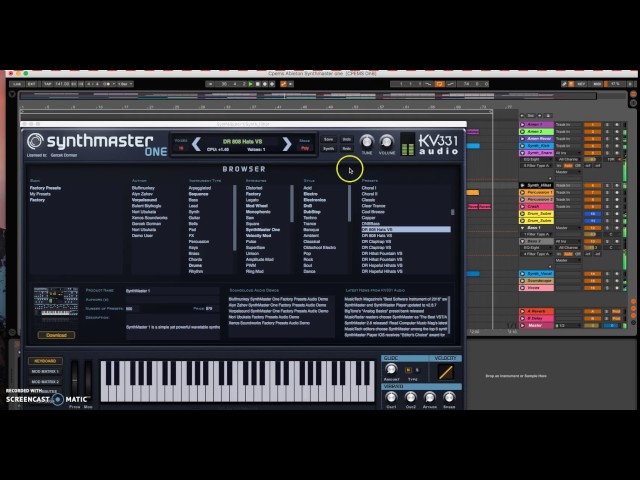The height and width of the screenshot is (480, 640).
Task: Launch the B Delay return track icon
Action: [522, 318]
